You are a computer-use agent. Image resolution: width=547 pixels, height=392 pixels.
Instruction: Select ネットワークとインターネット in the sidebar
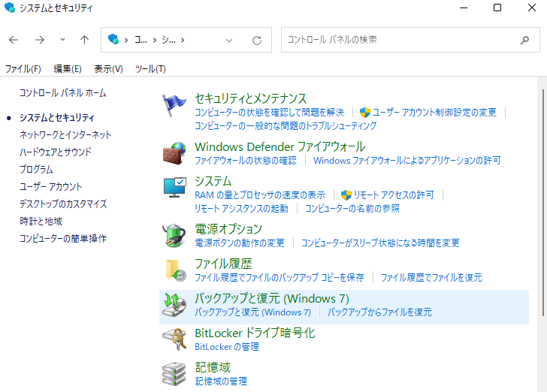(x=65, y=134)
